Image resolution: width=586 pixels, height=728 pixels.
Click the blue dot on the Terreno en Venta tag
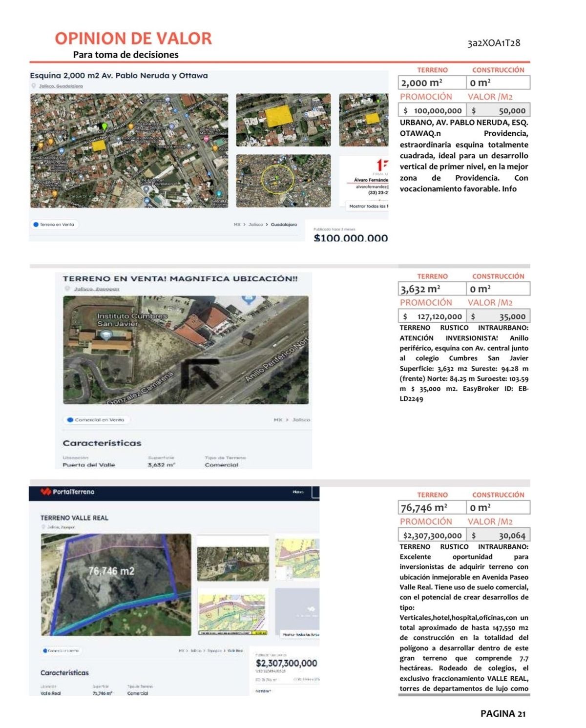pos(36,225)
